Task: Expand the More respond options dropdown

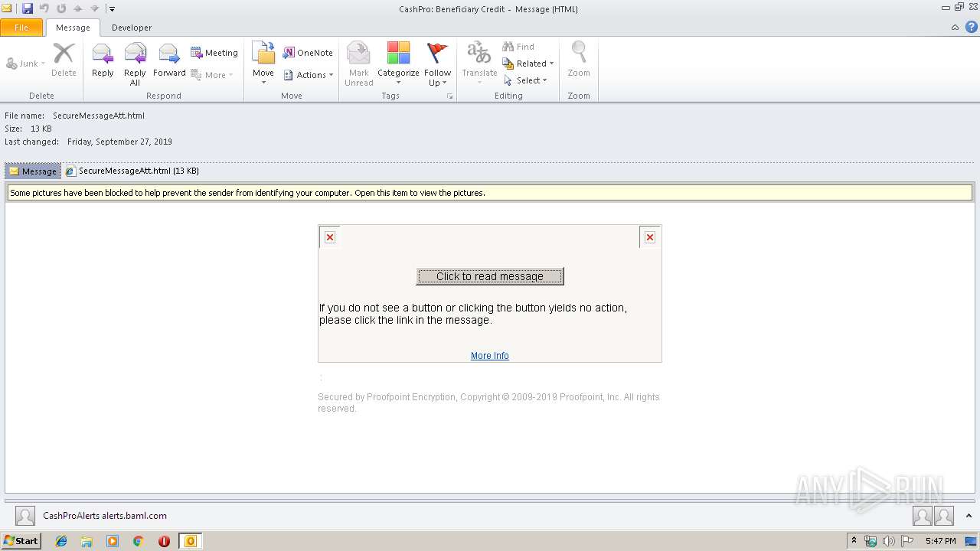Action: tap(212, 75)
